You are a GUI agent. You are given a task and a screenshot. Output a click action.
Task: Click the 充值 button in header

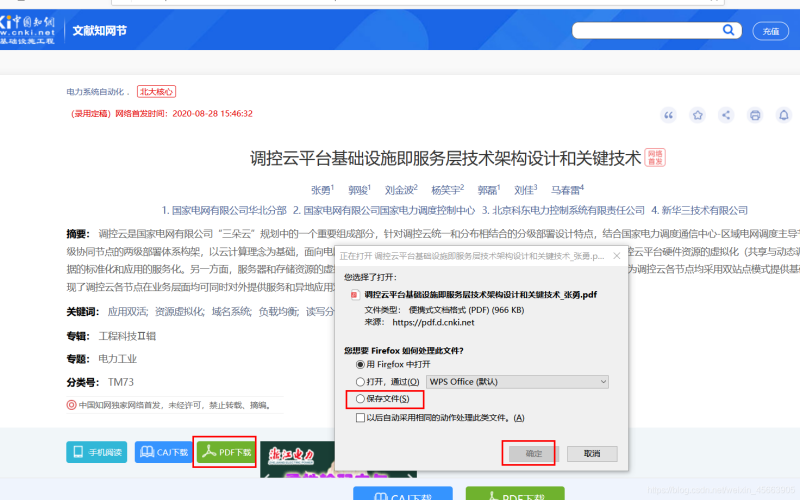coord(770,31)
